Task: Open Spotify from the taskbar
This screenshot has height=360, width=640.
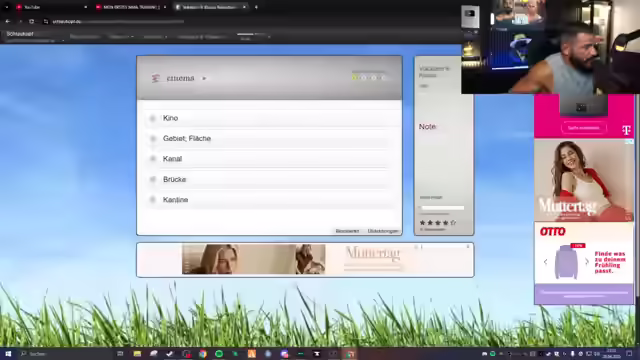Action: coord(219,354)
